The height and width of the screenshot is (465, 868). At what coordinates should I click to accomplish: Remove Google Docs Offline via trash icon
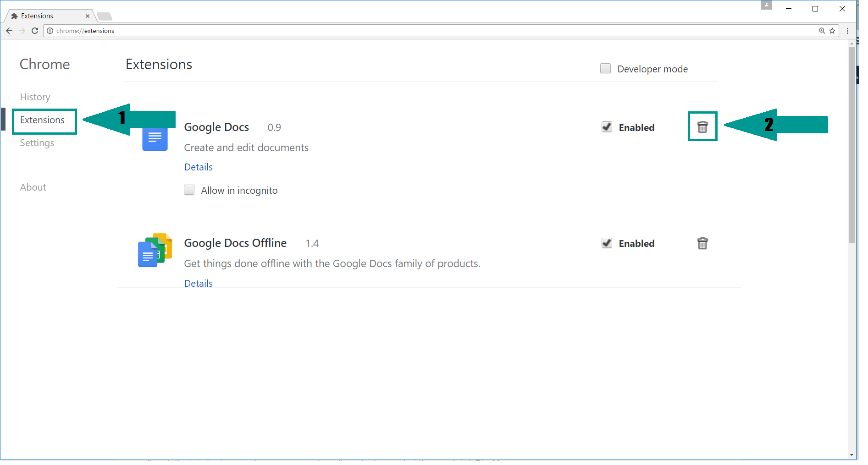point(702,243)
